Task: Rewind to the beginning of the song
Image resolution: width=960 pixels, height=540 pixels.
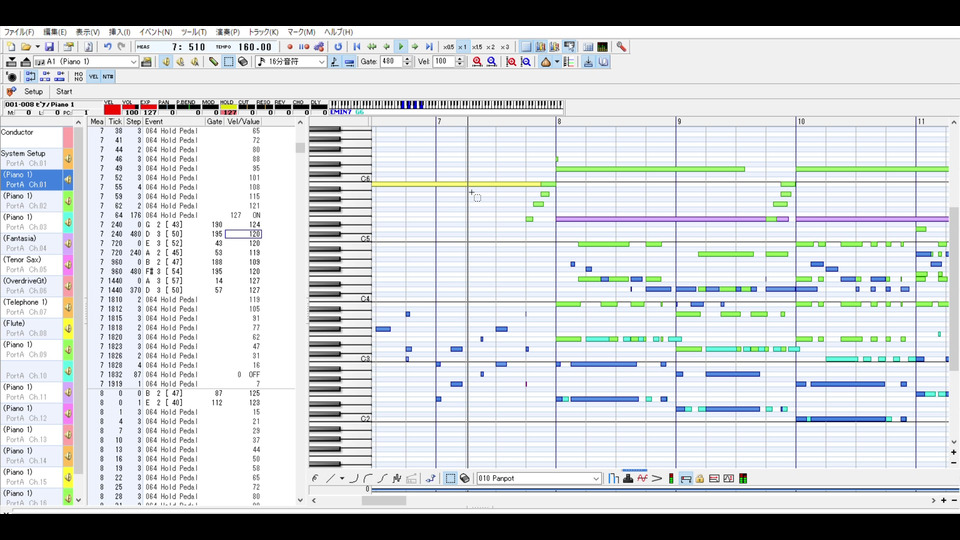Action: 356,47
